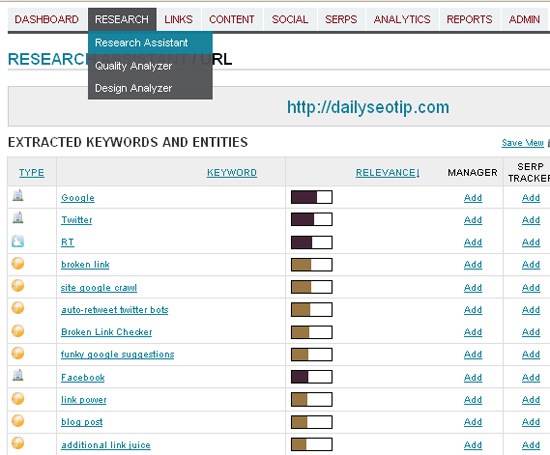Add broken link to the Manager
This screenshot has height=455, width=550.
[x=473, y=265]
